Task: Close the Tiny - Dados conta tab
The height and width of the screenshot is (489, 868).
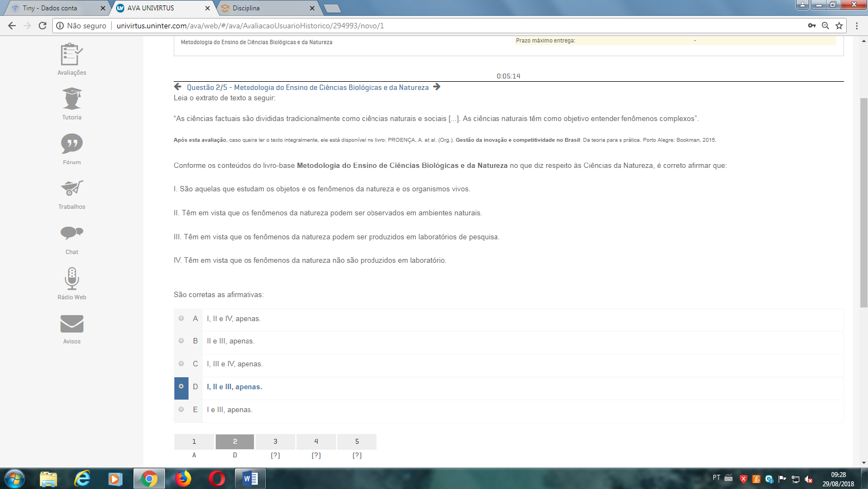Action: [102, 8]
